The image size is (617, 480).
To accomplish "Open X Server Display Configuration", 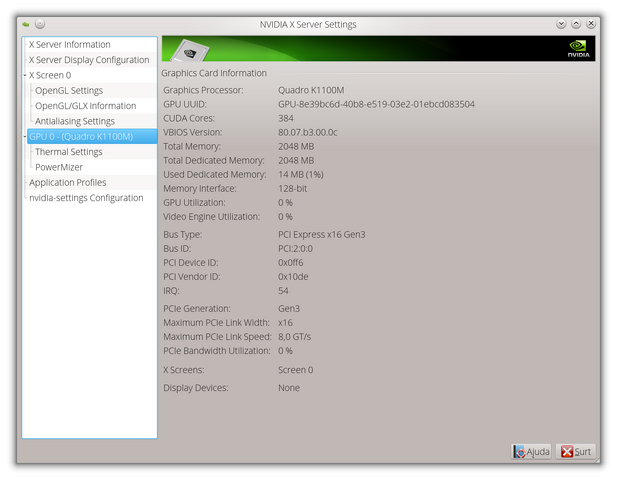I will tap(89, 60).
